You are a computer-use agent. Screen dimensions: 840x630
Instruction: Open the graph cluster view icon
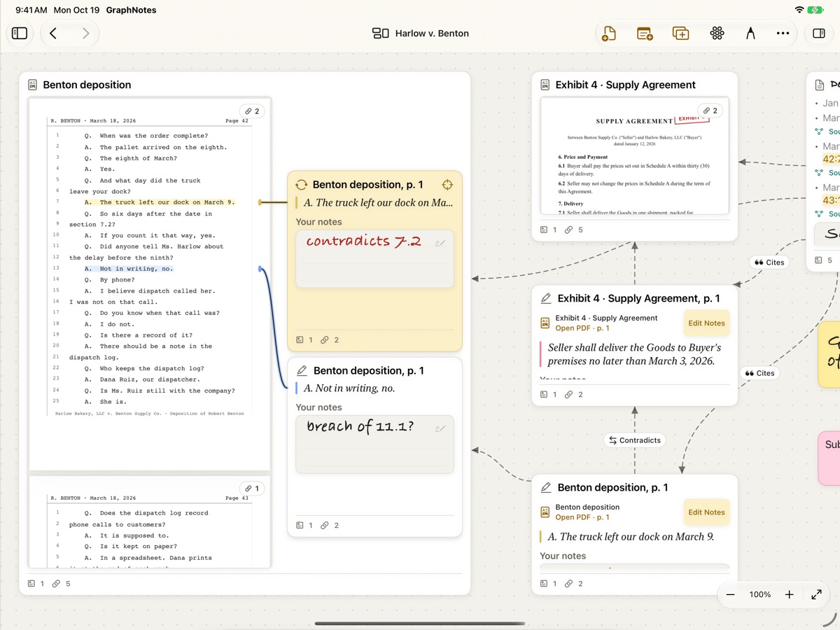pyautogui.click(x=717, y=33)
